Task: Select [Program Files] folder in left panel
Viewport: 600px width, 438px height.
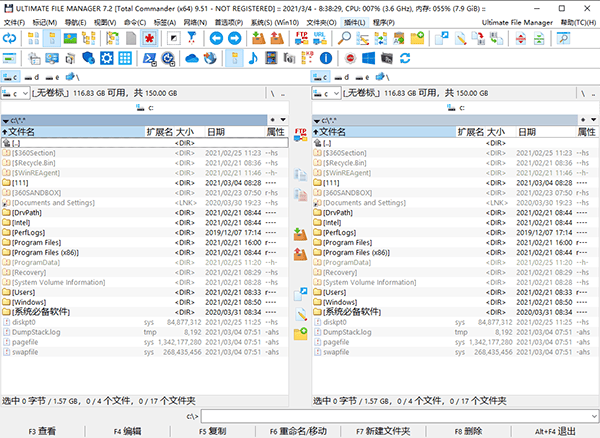Action: (x=145, y=243)
